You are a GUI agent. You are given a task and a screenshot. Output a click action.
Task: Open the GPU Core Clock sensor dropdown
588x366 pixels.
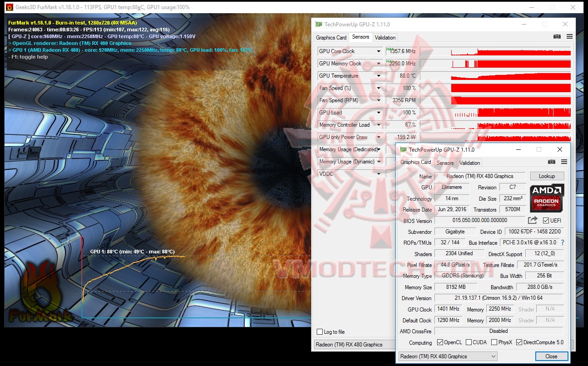click(379, 51)
